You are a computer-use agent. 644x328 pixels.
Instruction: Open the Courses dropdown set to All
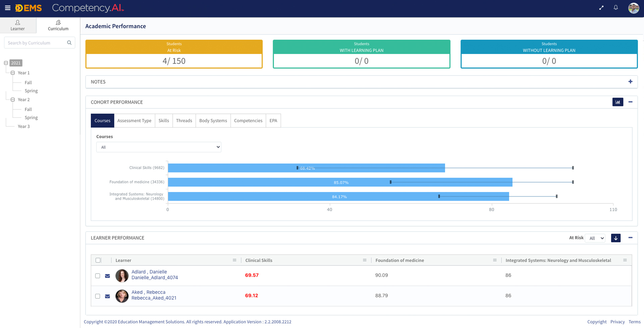point(158,147)
